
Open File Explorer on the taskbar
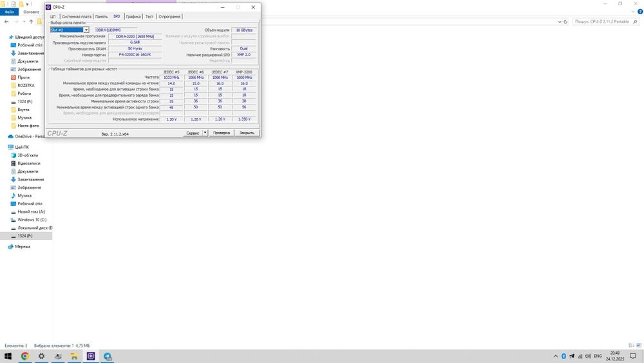point(74,356)
